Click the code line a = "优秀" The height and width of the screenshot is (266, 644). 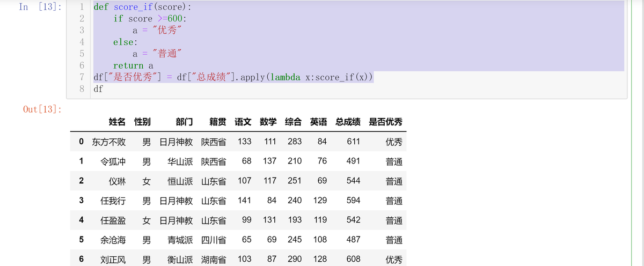[157, 31]
